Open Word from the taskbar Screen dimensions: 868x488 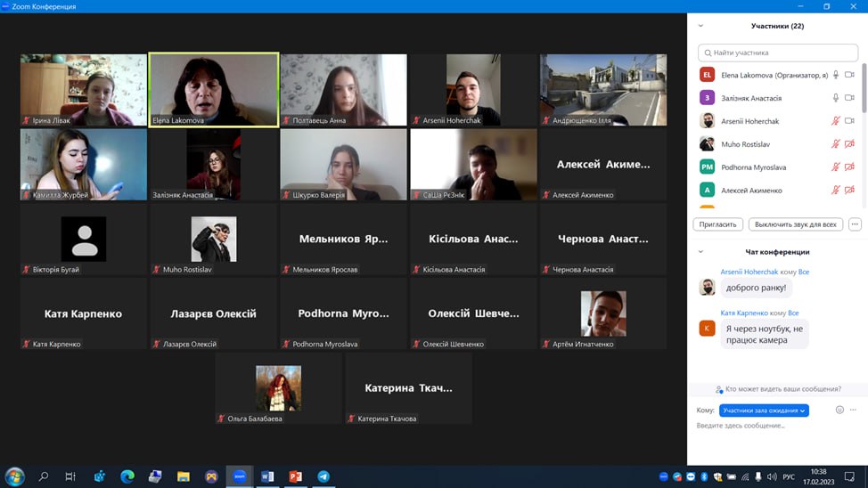point(267,476)
